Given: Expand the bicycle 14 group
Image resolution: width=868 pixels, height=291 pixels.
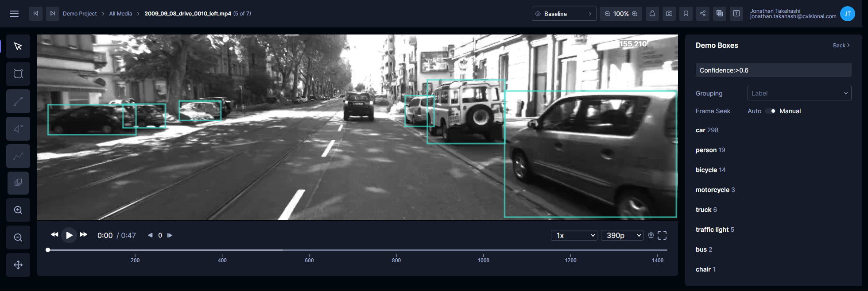Looking at the screenshot, I should coord(710,170).
